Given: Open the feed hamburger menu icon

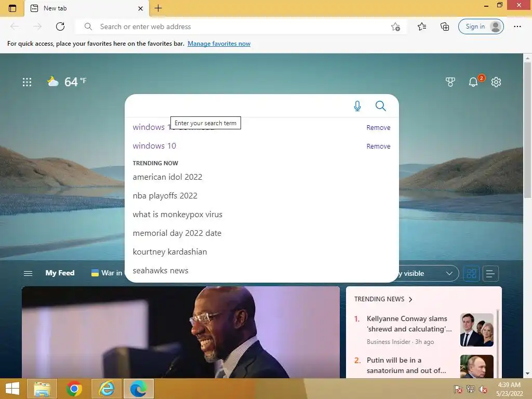Looking at the screenshot, I should [x=28, y=273].
